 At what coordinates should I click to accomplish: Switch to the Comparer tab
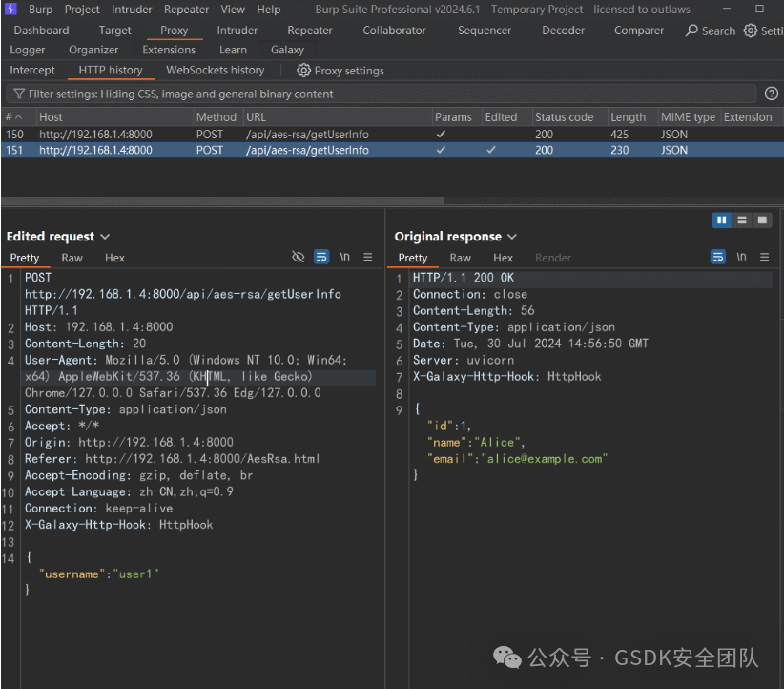tap(638, 31)
